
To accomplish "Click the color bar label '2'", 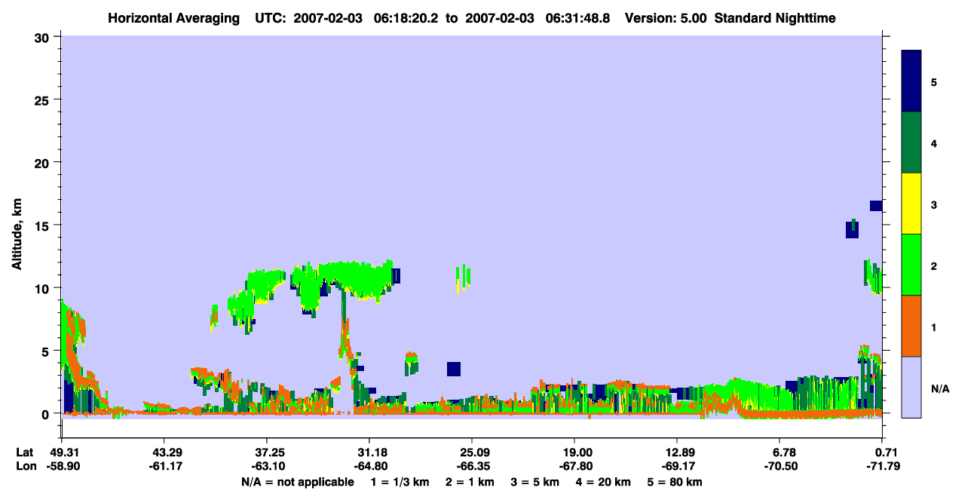I will click(x=934, y=265).
